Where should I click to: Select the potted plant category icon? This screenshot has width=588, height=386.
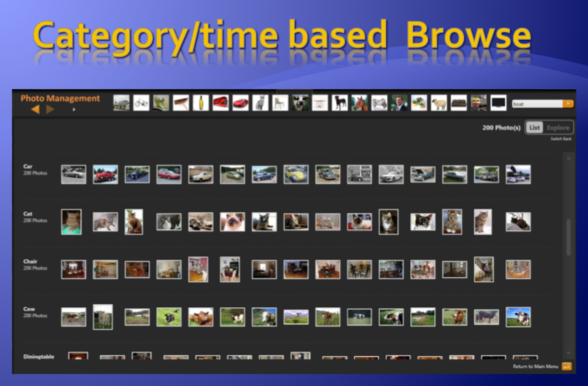(x=419, y=103)
